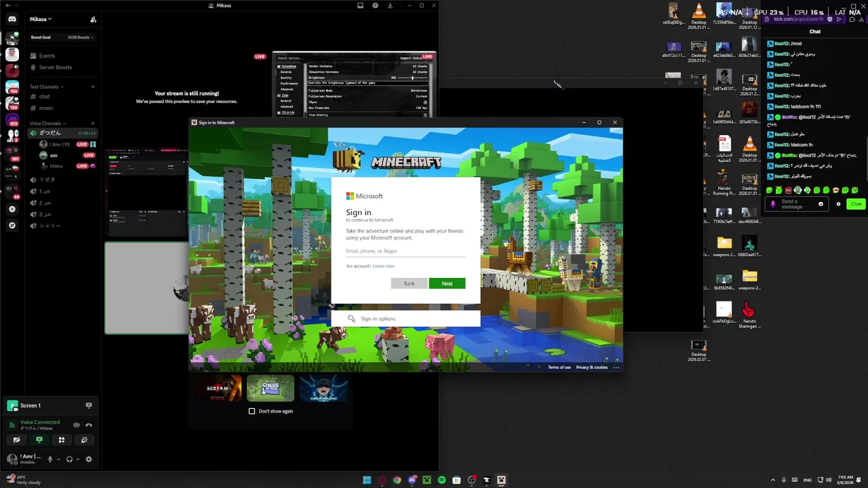Mute microphone in Discord user panel
This screenshot has width=868, height=488.
(x=50, y=459)
